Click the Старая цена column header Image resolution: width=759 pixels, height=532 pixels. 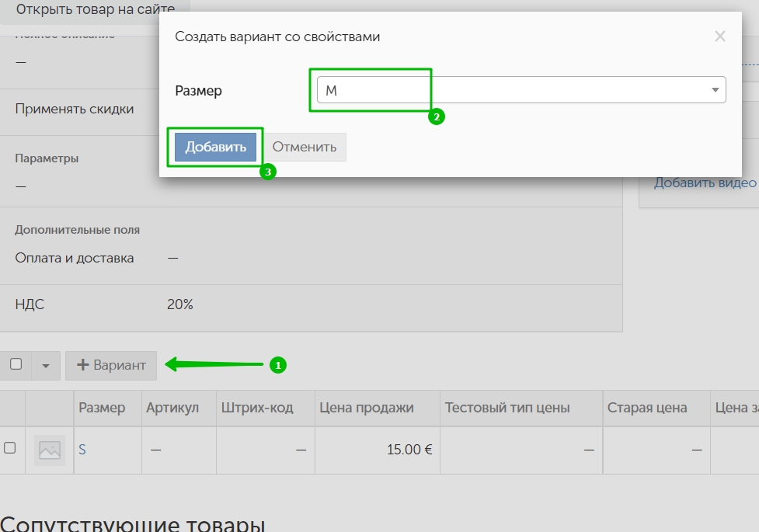click(x=647, y=408)
